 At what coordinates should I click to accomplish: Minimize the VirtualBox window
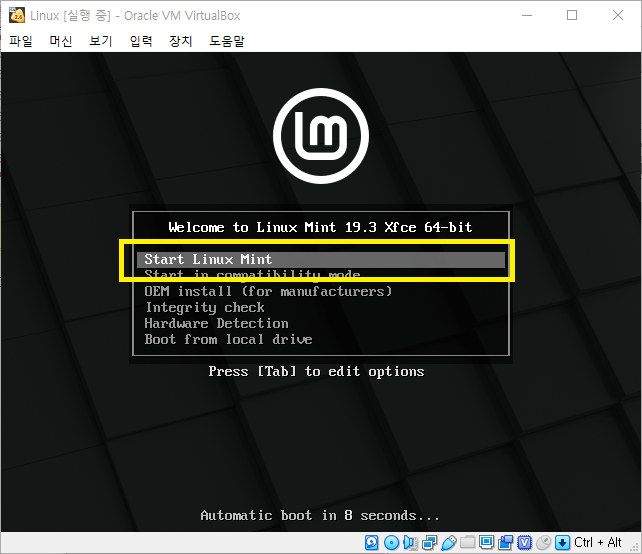pos(527,16)
